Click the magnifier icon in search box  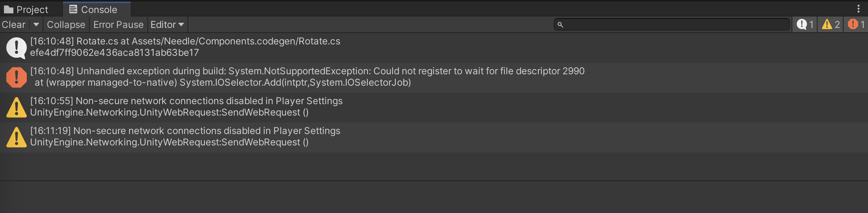(560, 25)
